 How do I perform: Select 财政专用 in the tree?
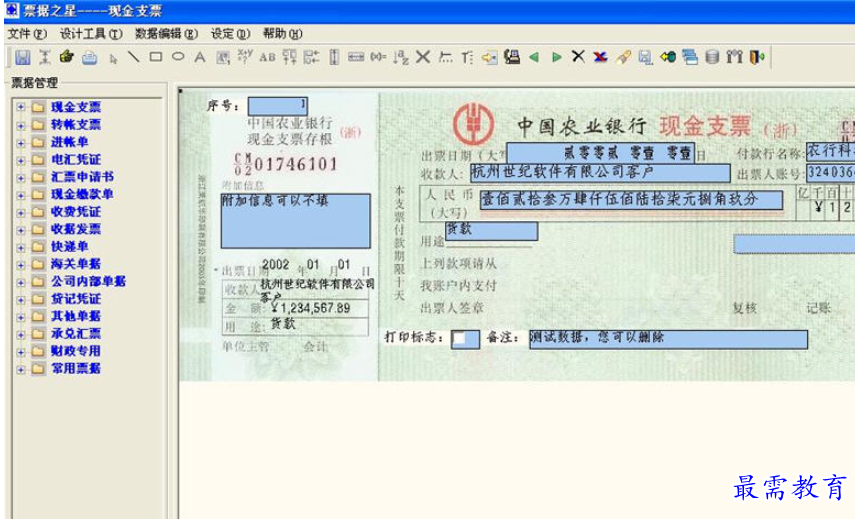point(76,351)
